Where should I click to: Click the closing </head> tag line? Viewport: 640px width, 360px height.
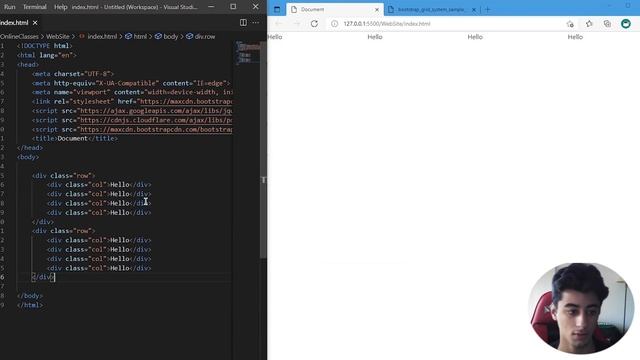[x=30, y=148]
